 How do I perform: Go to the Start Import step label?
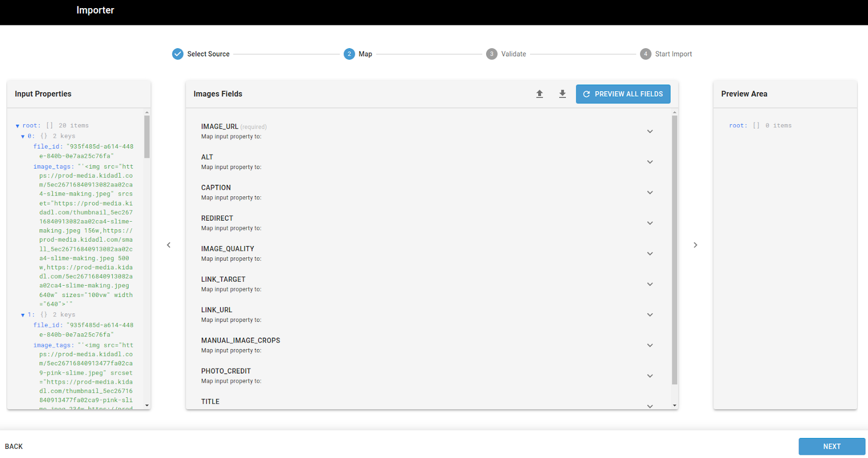[673, 54]
